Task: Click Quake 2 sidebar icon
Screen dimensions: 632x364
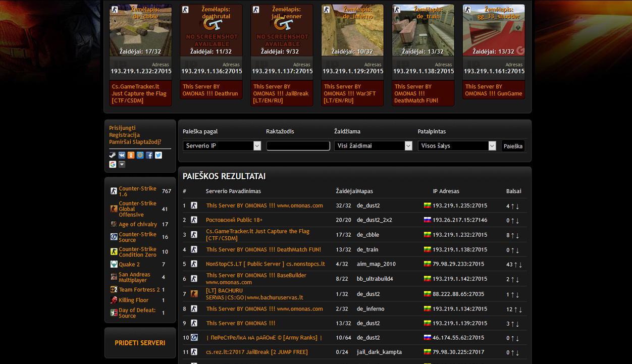Action: click(114, 264)
